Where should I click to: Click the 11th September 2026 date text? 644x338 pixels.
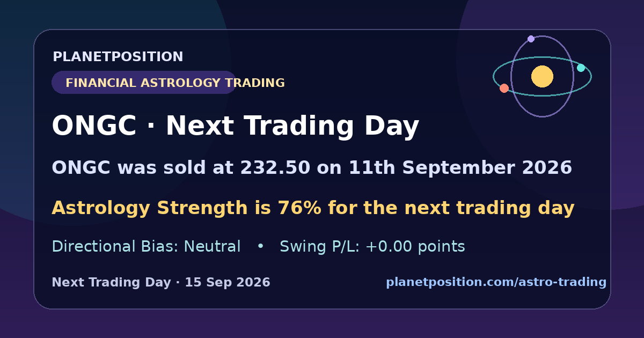pos(460,168)
